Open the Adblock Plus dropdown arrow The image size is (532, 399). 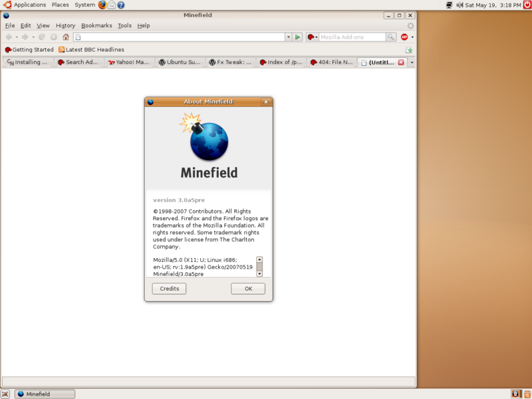click(412, 37)
